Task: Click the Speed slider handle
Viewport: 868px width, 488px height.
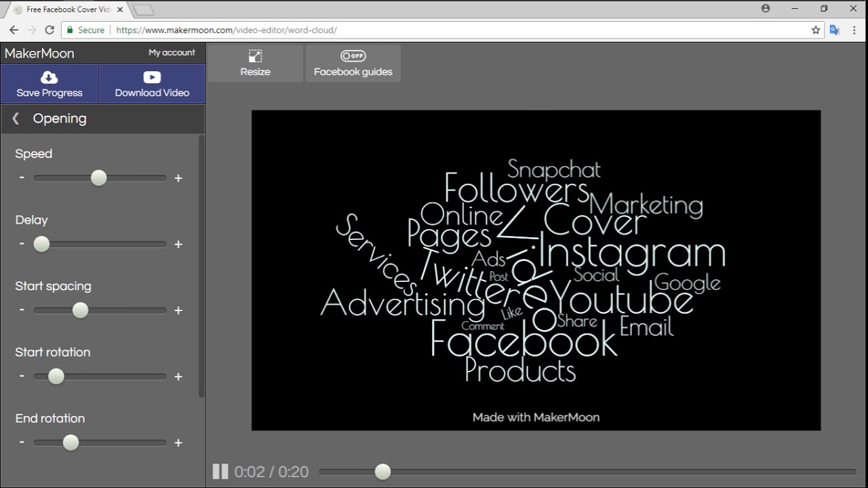Action: (99, 178)
